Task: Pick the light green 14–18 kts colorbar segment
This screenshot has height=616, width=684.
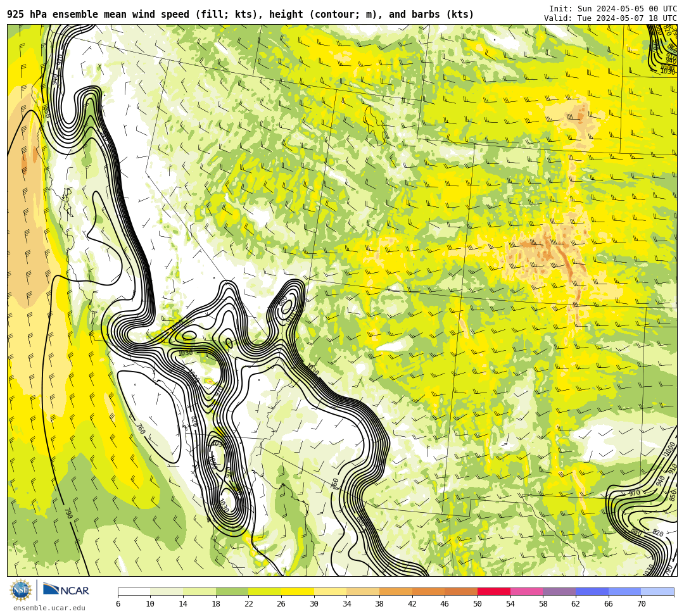Action: click(199, 591)
